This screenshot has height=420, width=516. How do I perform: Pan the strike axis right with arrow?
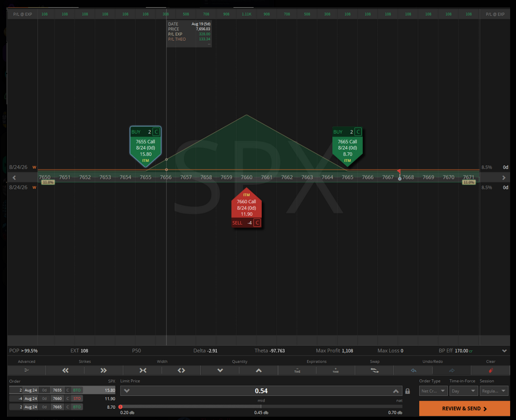tap(504, 177)
